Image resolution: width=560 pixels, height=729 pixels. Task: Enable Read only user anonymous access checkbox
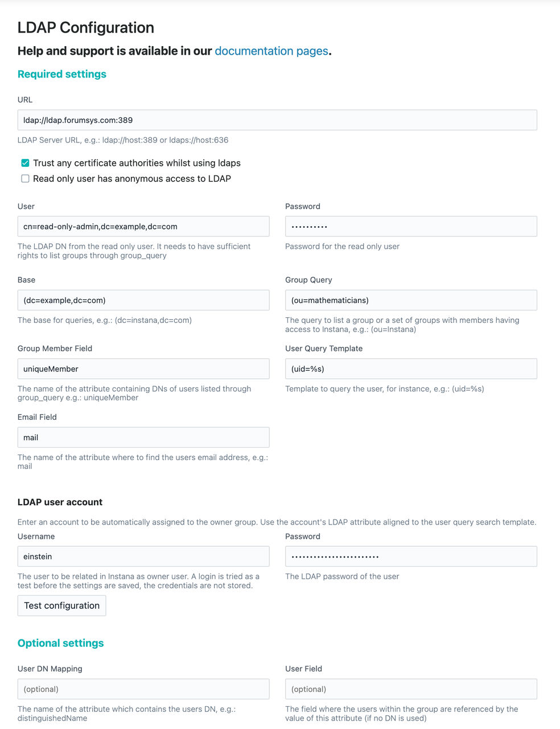(25, 178)
